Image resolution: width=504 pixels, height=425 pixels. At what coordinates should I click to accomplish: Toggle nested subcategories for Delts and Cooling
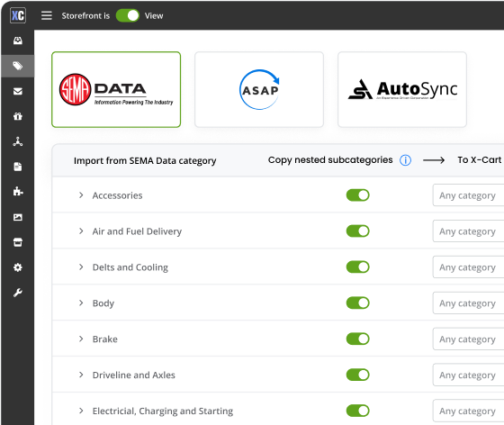(x=358, y=267)
